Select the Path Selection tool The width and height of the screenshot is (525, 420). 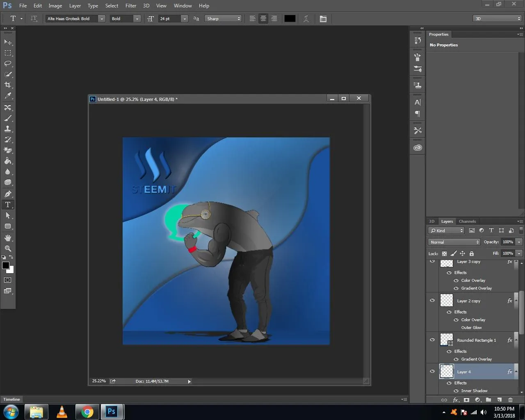coord(8,215)
